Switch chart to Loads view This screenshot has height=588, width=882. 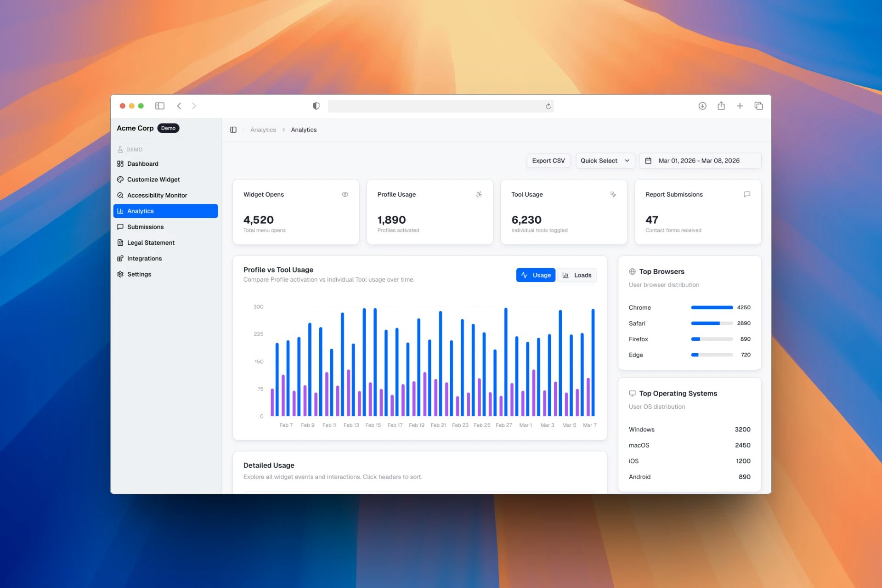pos(577,275)
